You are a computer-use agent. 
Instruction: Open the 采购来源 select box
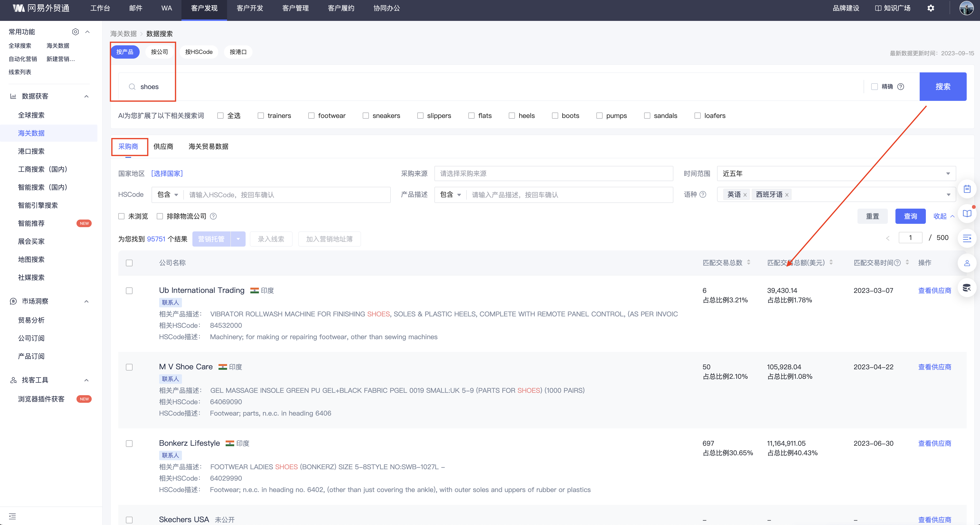click(553, 173)
